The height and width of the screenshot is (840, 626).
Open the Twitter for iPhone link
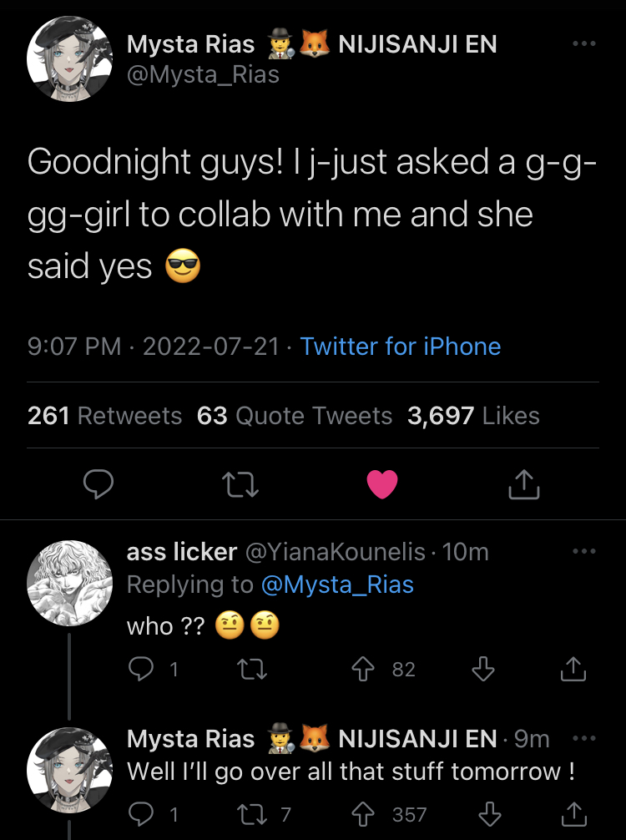[x=400, y=347]
